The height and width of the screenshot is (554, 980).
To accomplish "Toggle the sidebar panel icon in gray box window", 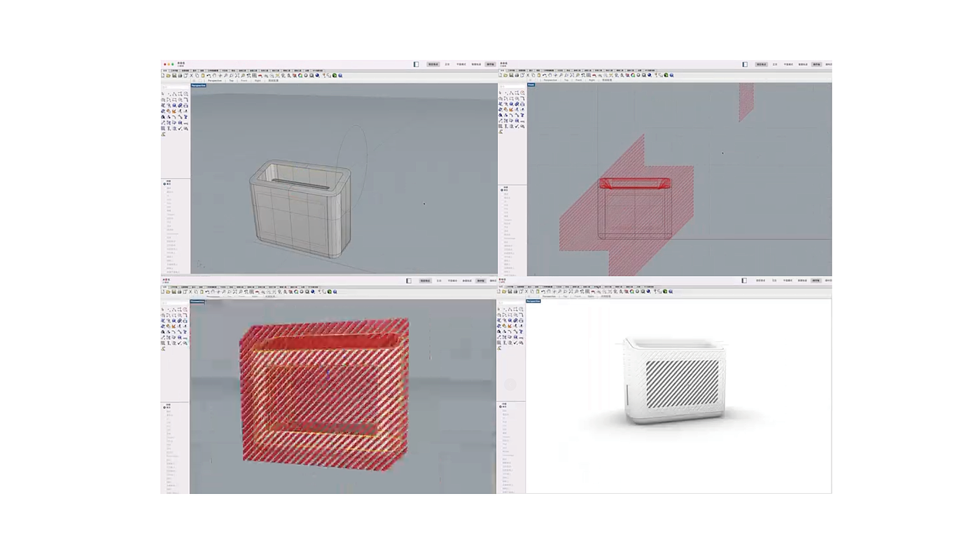I will [x=416, y=64].
